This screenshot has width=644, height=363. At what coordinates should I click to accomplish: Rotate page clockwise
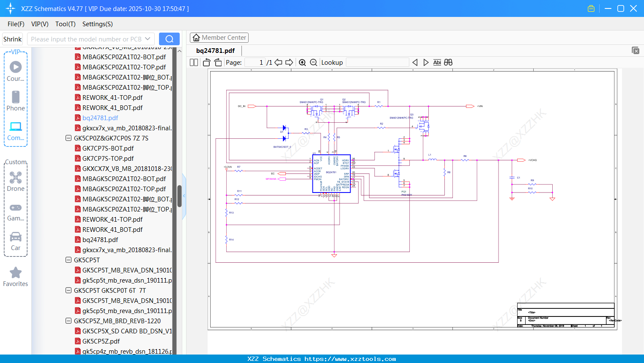tap(218, 63)
